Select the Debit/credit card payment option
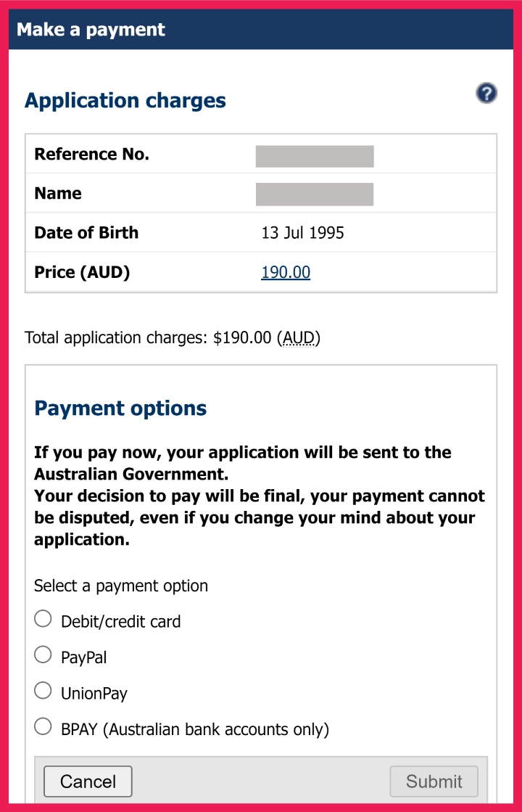522x812 pixels. tap(43, 619)
